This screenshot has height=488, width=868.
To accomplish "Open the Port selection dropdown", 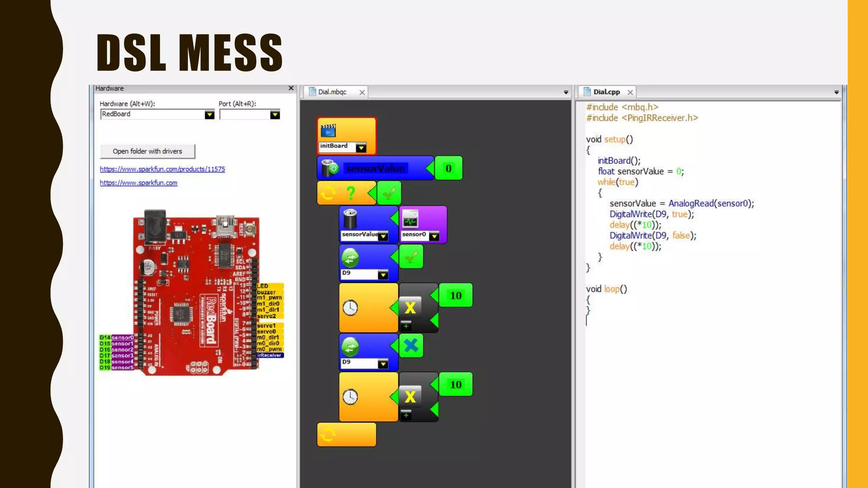I will (275, 115).
